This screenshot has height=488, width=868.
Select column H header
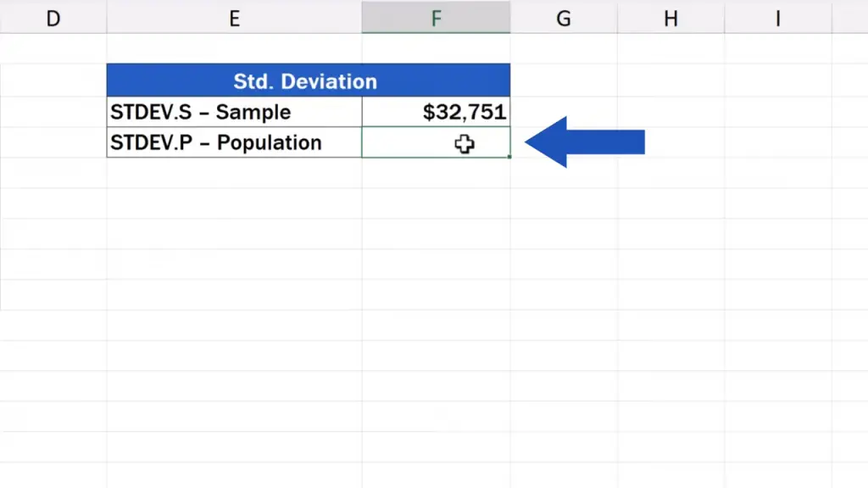click(x=670, y=18)
